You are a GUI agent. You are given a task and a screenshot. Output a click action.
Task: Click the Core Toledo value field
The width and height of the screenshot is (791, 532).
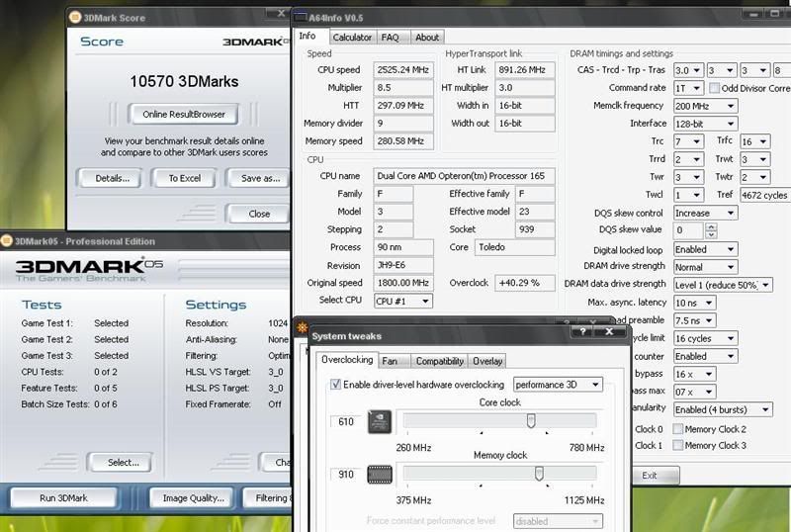(514, 247)
